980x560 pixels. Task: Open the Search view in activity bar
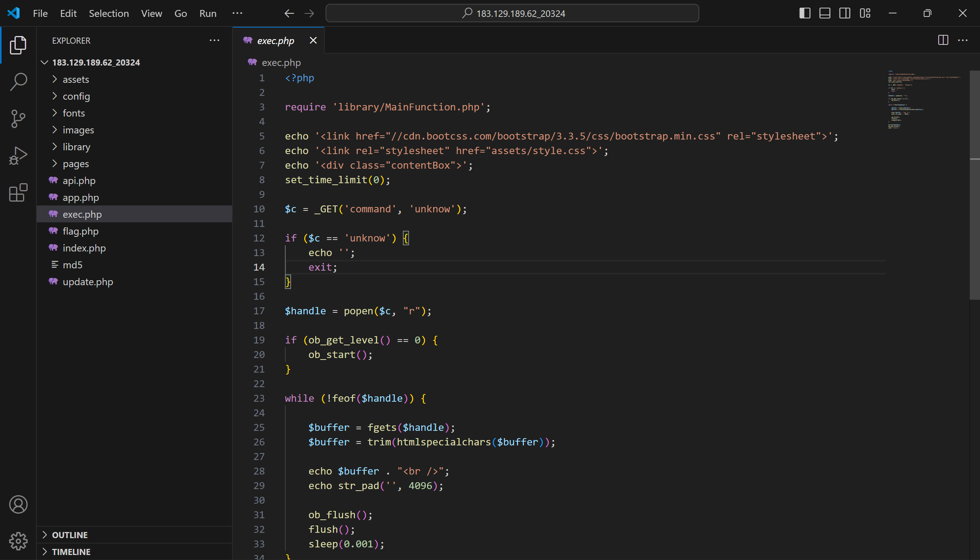click(x=18, y=82)
